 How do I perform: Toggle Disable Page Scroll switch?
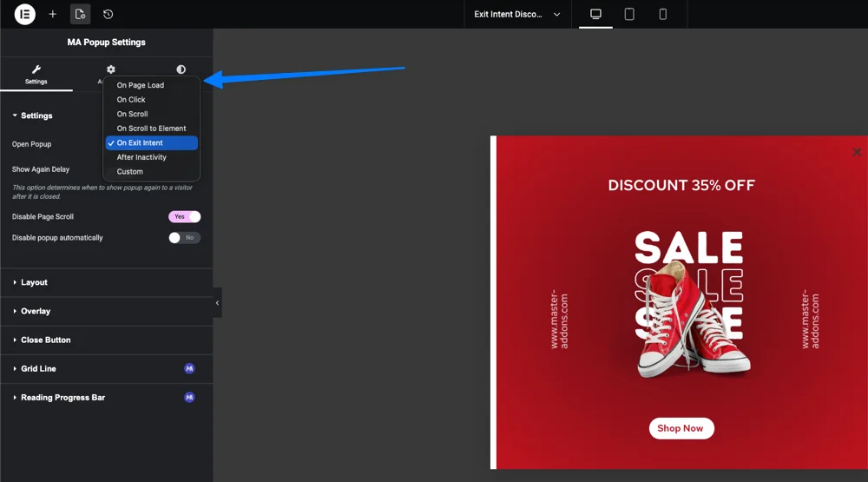184,216
